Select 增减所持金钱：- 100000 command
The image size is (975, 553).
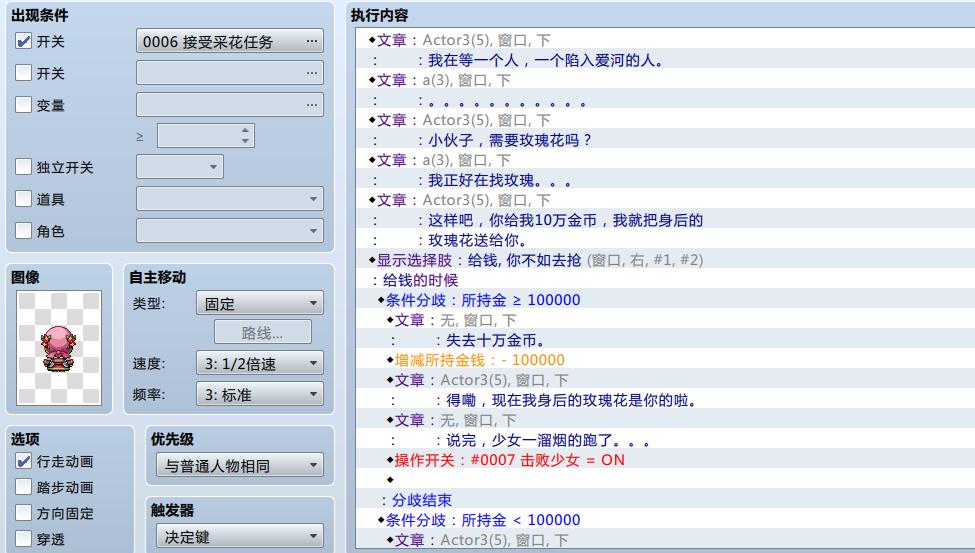[x=665, y=360]
